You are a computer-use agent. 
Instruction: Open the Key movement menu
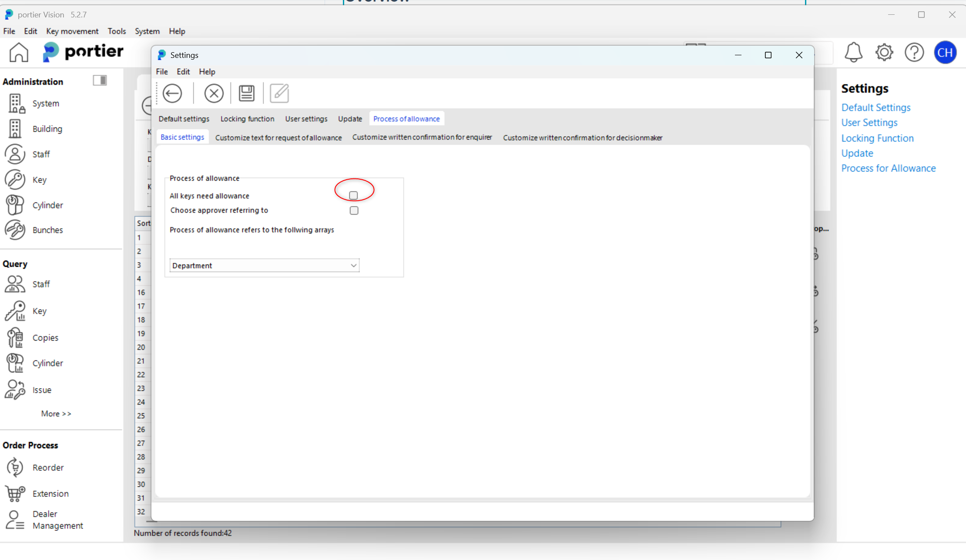pyautogui.click(x=72, y=31)
